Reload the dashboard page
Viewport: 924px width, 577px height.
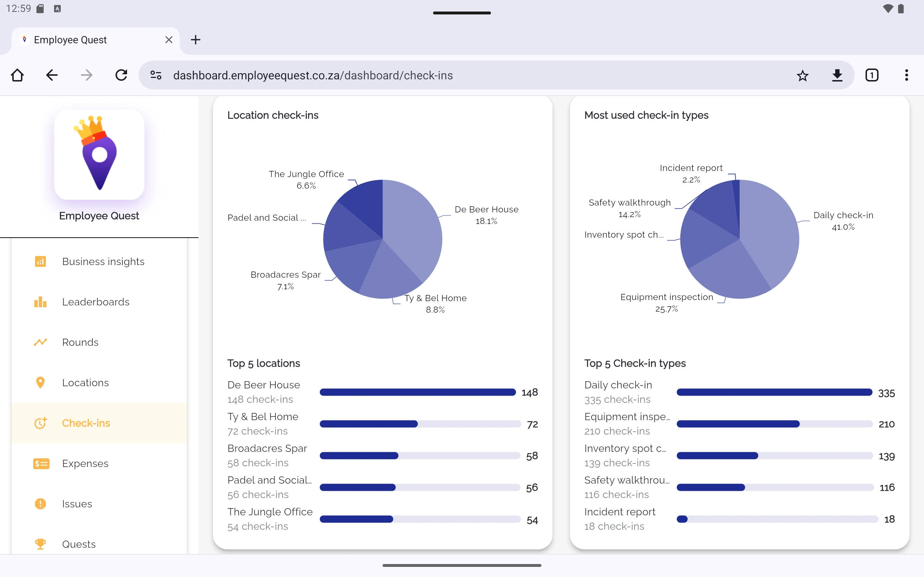click(x=121, y=75)
